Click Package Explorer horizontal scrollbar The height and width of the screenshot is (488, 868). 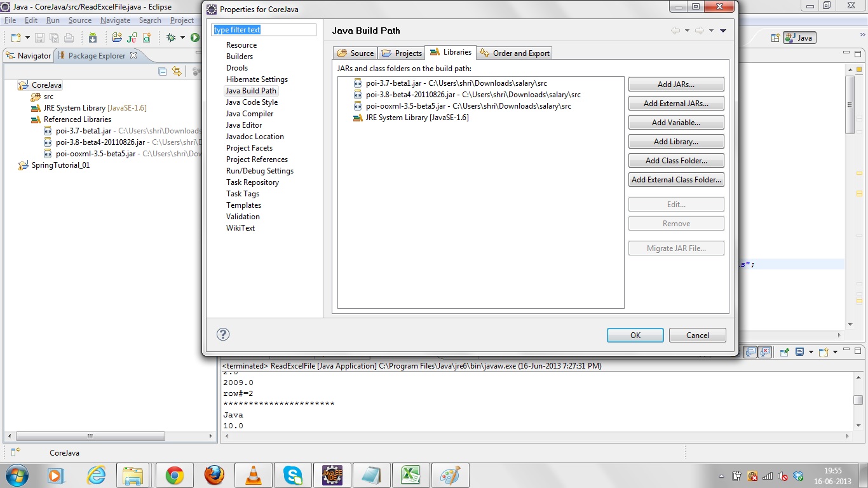(90, 437)
